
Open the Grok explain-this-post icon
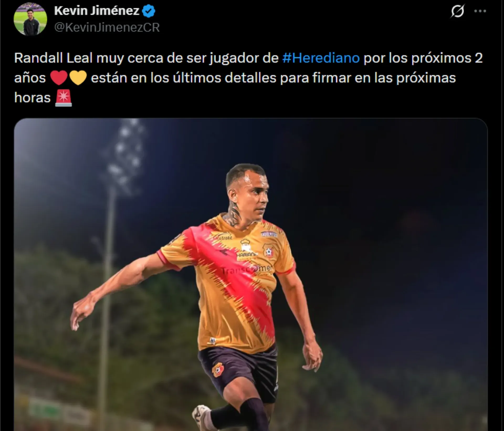[x=458, y=11]
